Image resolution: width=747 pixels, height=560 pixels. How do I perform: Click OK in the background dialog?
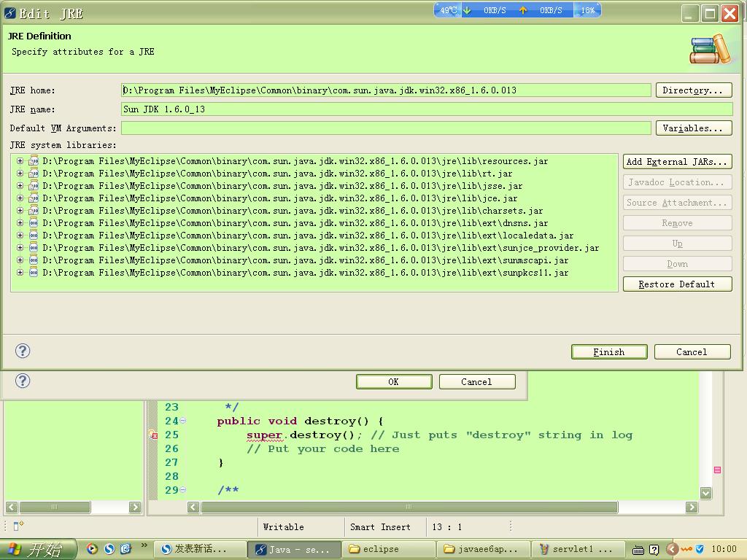pos(394,382)
